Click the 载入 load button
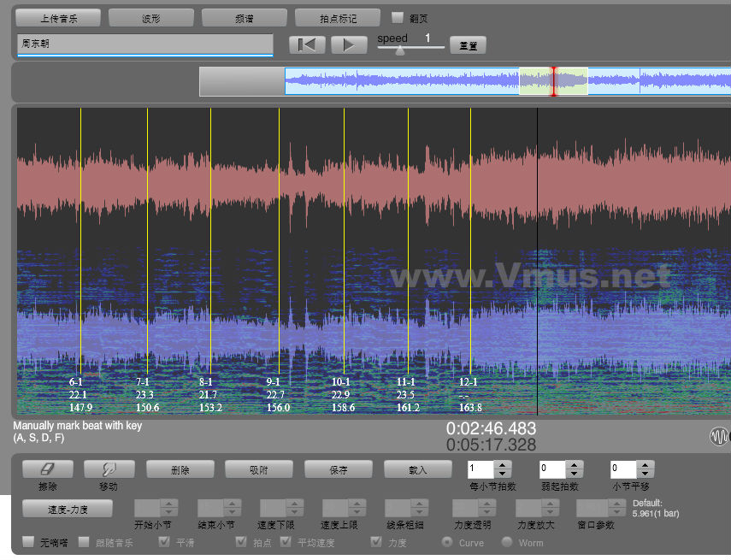The image size is (731, 560). click(x=418, y=469)
